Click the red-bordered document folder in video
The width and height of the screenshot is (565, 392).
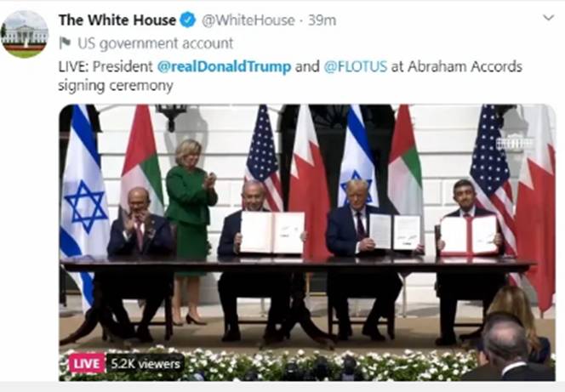tap(469, 236)
